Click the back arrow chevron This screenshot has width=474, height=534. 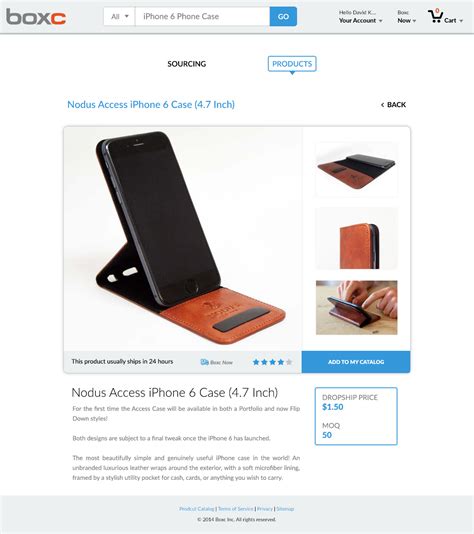coord(382,105)
